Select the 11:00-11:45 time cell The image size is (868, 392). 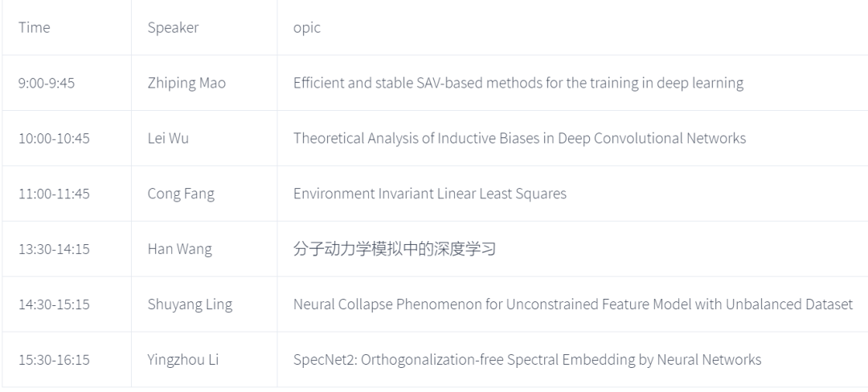click(54, 194)
